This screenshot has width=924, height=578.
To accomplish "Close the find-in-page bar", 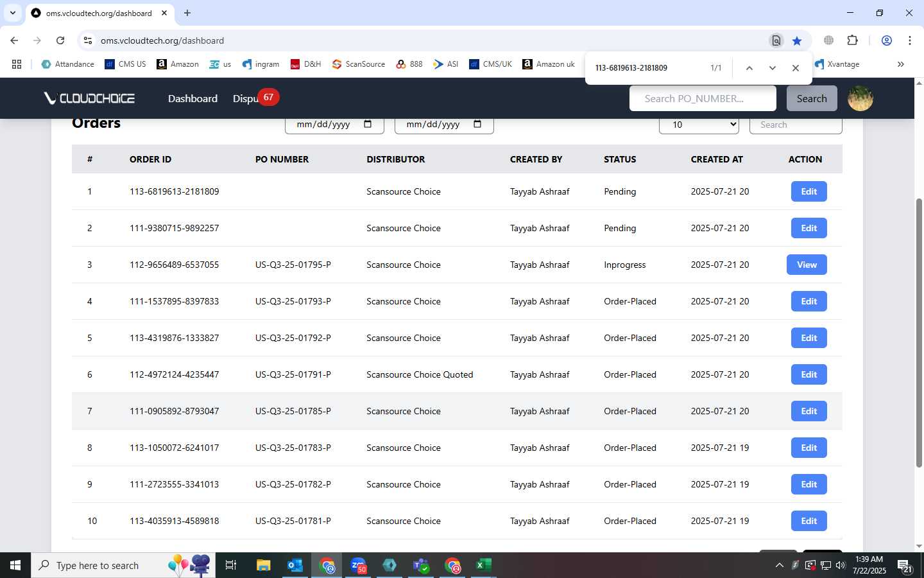I will pos(796,68).
